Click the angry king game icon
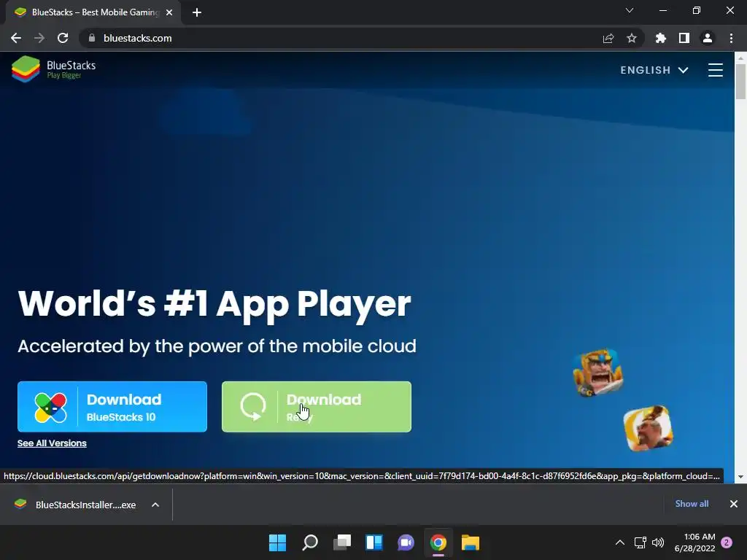The height and width of the screenshot is (560, 747). [598, 372]
